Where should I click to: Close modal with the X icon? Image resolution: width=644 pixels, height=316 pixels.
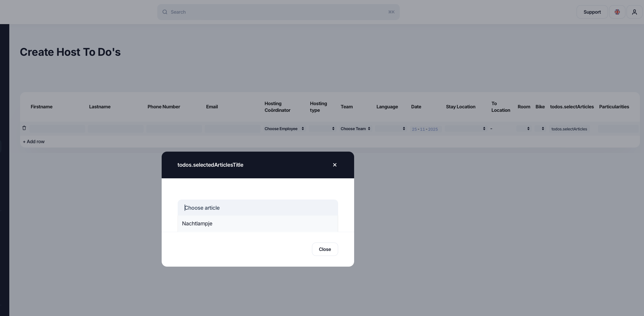[335, 165]
